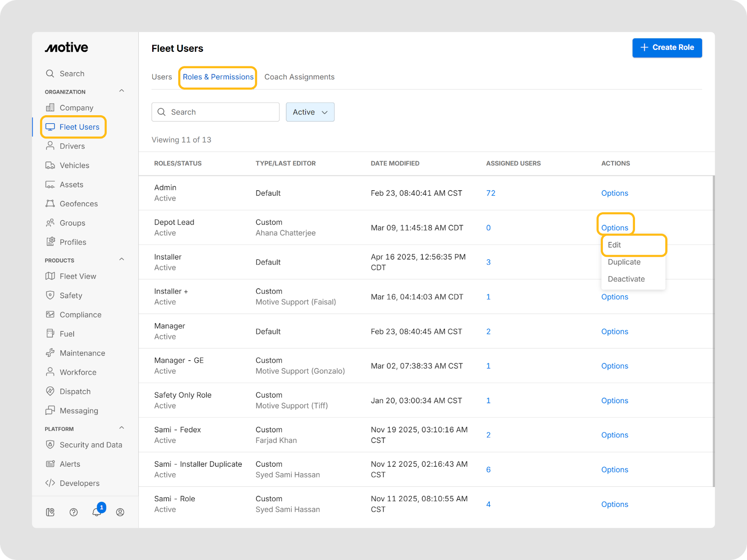Click the Safety shield icon

(x=50, y=295)
